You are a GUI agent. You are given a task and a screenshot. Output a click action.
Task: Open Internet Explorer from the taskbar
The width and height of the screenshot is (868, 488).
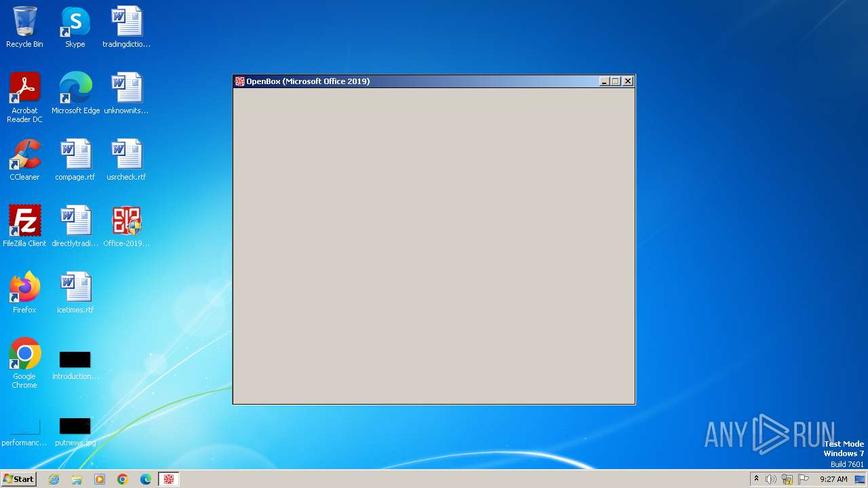pyautogui.click(x=54, y=479)
